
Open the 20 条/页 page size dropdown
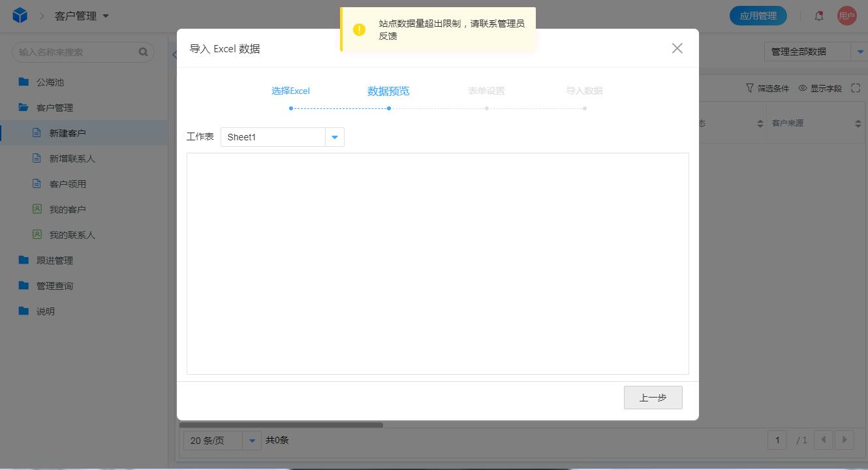(252, 441)
